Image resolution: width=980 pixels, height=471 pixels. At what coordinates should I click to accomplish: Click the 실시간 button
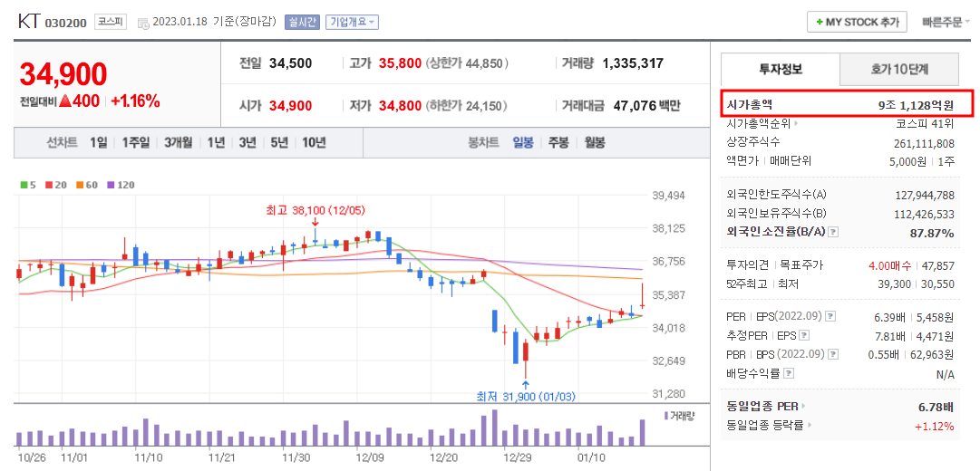point(303,23)
